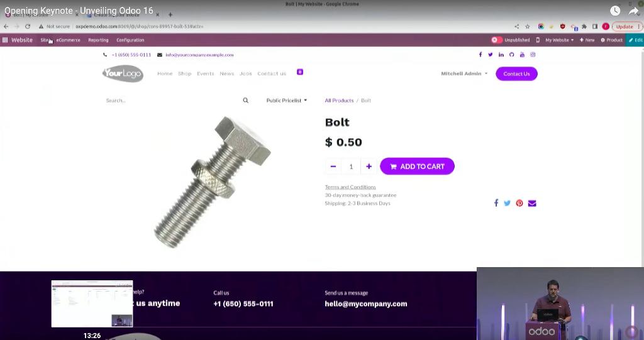Click the product search input field
Viewport: 644px width, 340px height.
point(172,100)
